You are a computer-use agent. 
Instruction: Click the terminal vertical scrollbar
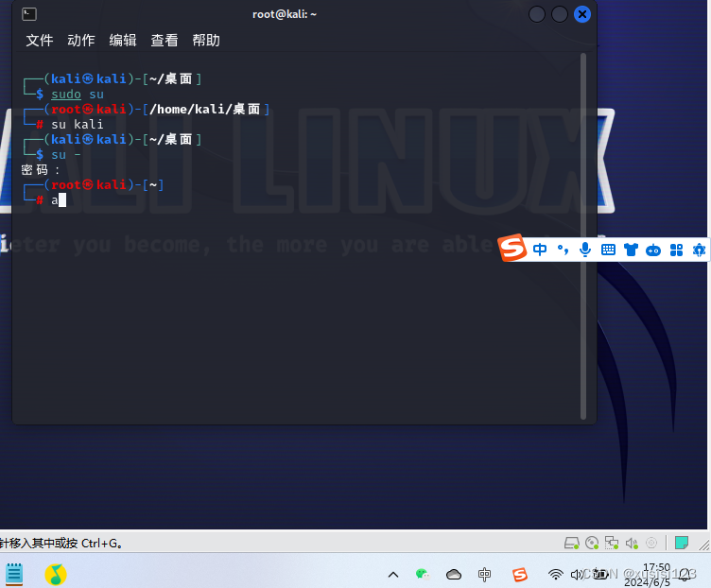pyautogui.click(x=583, y=235)
